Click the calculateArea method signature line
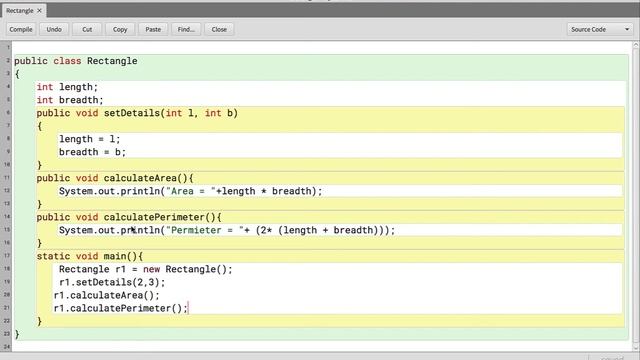The width and height of the screenshot is (640, 360). 115,178
